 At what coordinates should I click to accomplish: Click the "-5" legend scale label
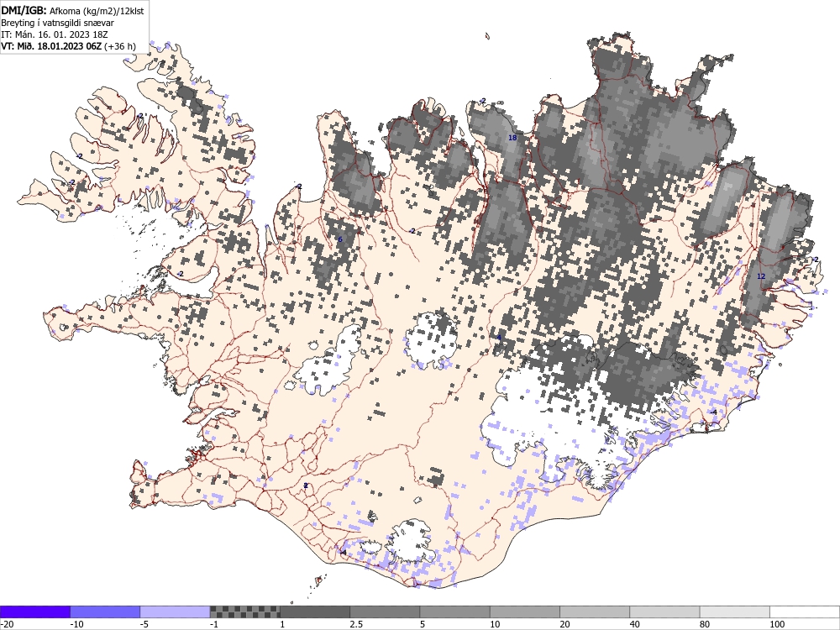[x=145, y=624]
